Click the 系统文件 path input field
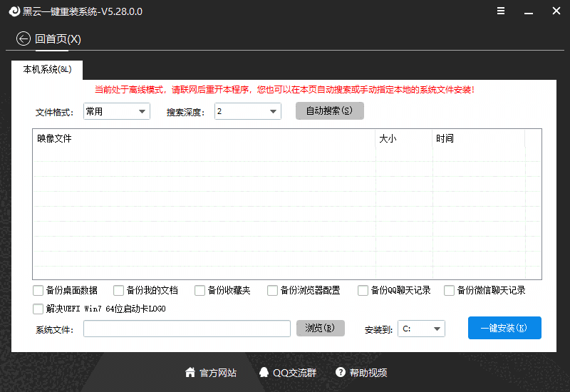Screen dimensions: 570x392 187,329
